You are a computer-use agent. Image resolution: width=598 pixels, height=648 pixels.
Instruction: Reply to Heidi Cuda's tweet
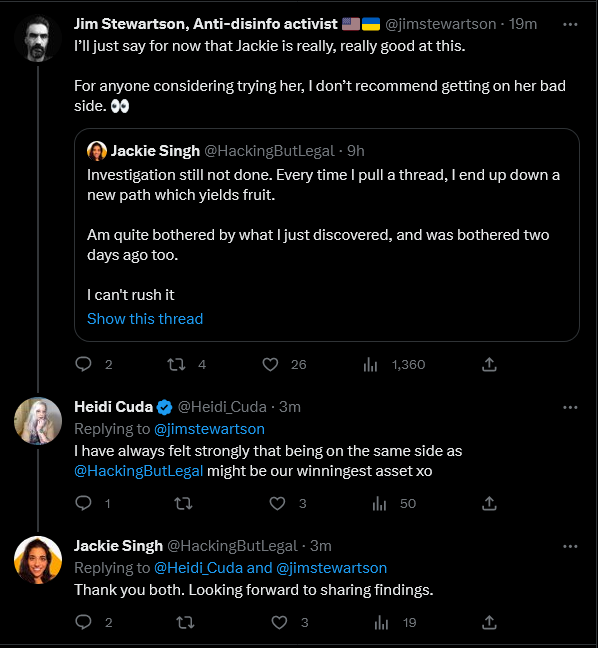click(83, 503)
